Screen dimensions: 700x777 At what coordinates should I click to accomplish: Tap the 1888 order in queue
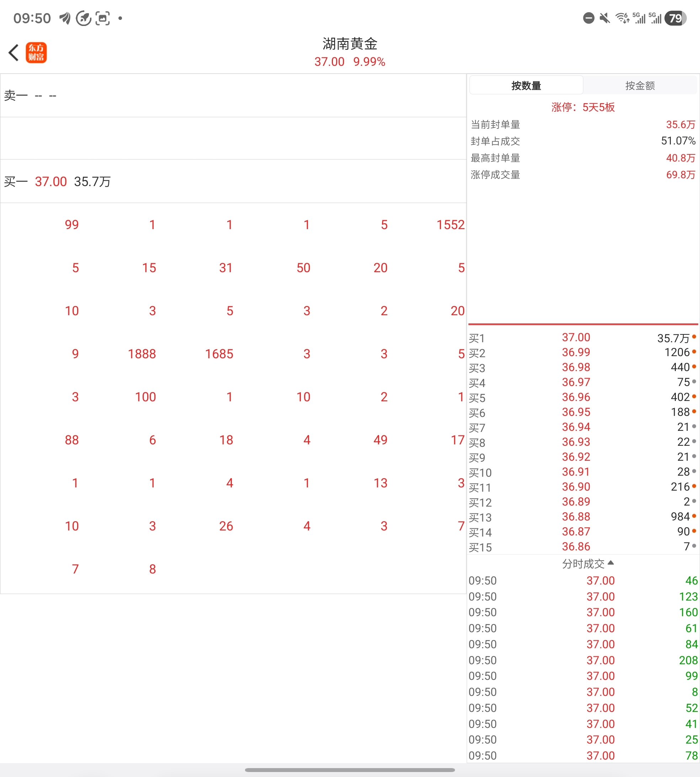tap(142, 354)
